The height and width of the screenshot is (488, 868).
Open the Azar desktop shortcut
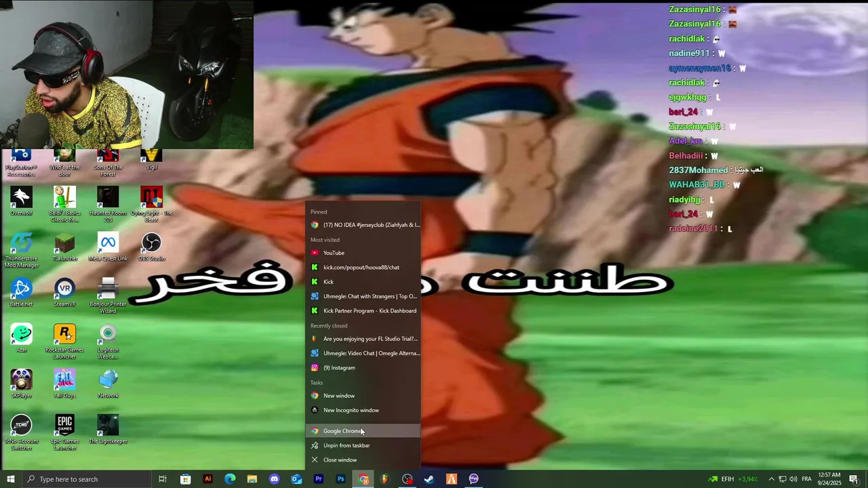21,338
